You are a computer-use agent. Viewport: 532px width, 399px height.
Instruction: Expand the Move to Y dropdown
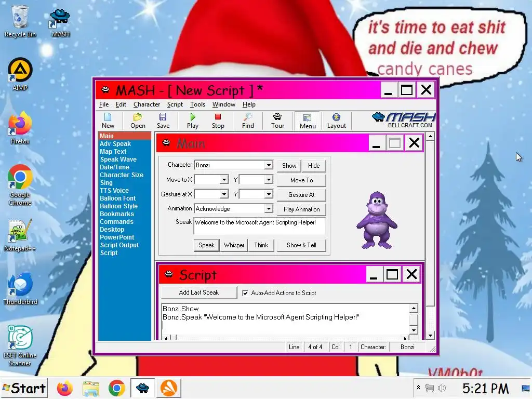(269, 180)
